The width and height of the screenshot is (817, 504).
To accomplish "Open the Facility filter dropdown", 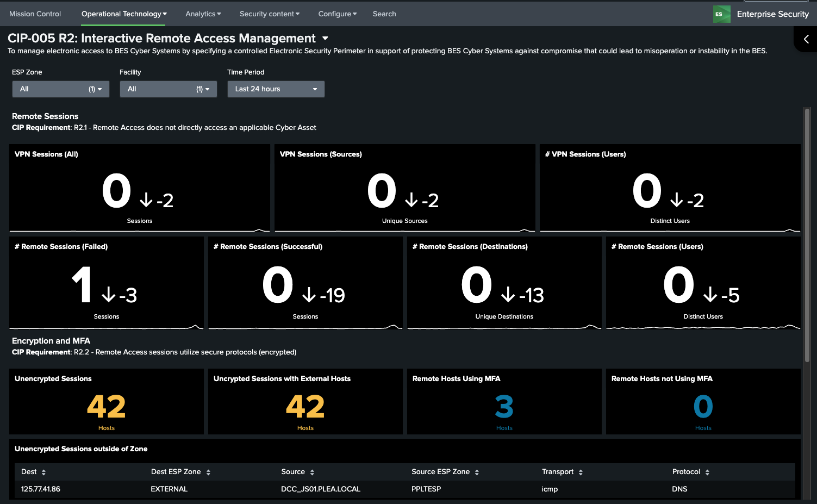I will pyautogui.click(x=168, y=89).
